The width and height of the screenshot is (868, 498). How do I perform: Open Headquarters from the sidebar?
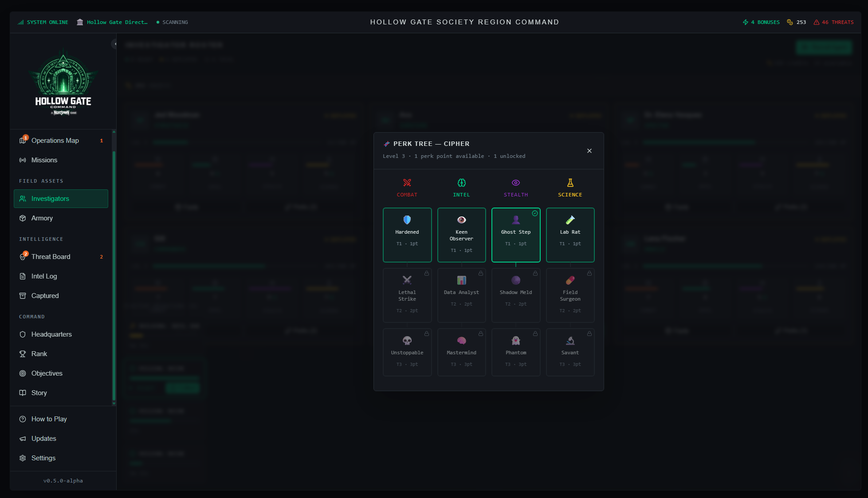(61, 334)
